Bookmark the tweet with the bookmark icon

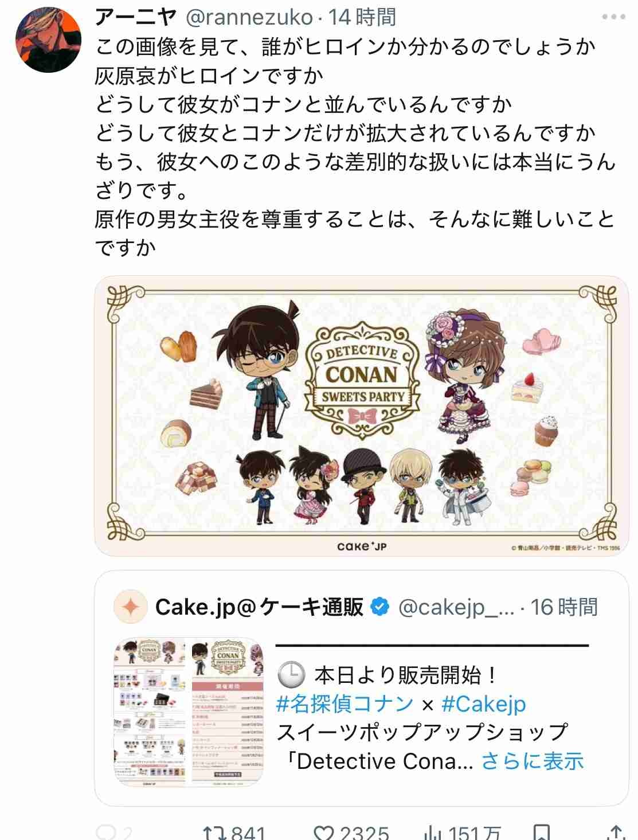[x=541, y=833]
